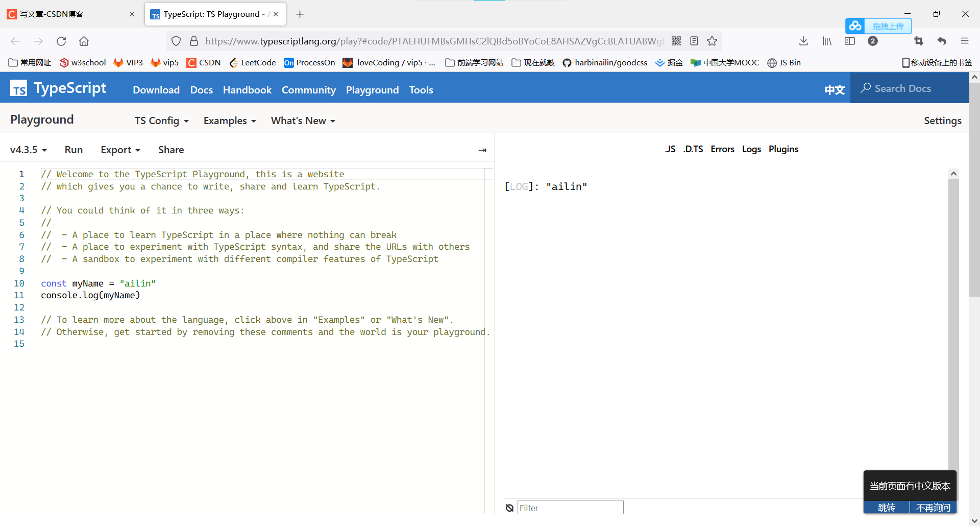The height and width of the screenshot is (526, 980).
Task: Open the TS Config dropdown
Action: [x=161, y=121]
